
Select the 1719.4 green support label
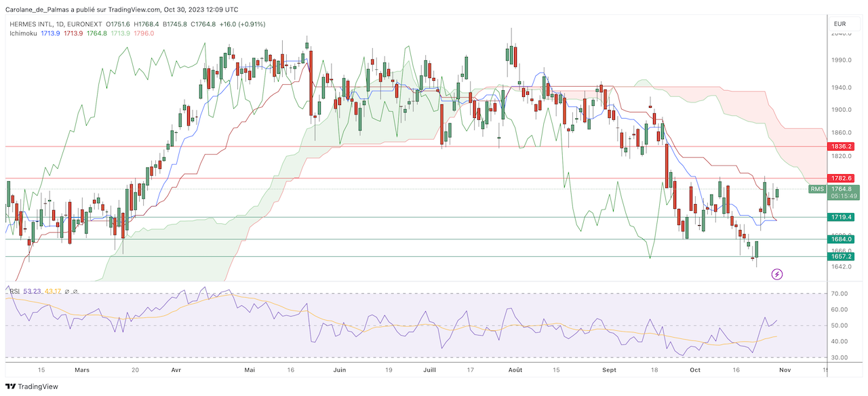click(x=840, y=217)
